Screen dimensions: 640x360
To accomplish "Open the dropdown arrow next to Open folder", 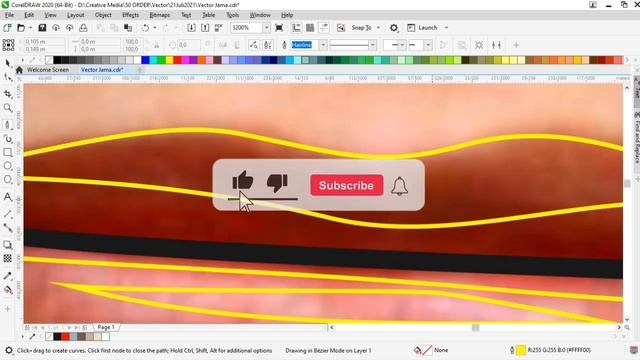I will point(31,28).
